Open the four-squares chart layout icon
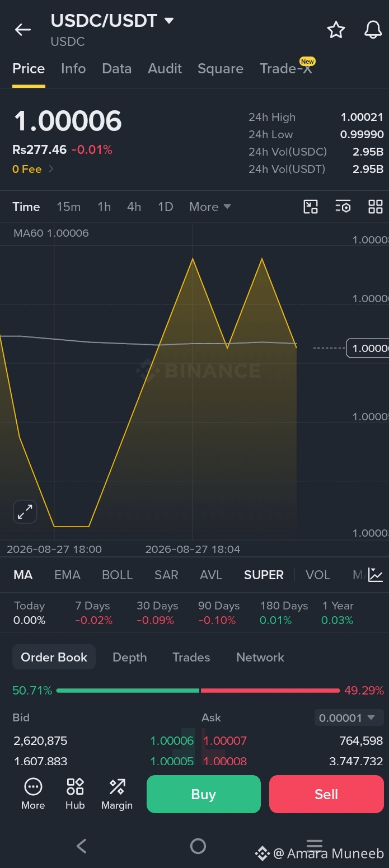 [x=376, y=207]
